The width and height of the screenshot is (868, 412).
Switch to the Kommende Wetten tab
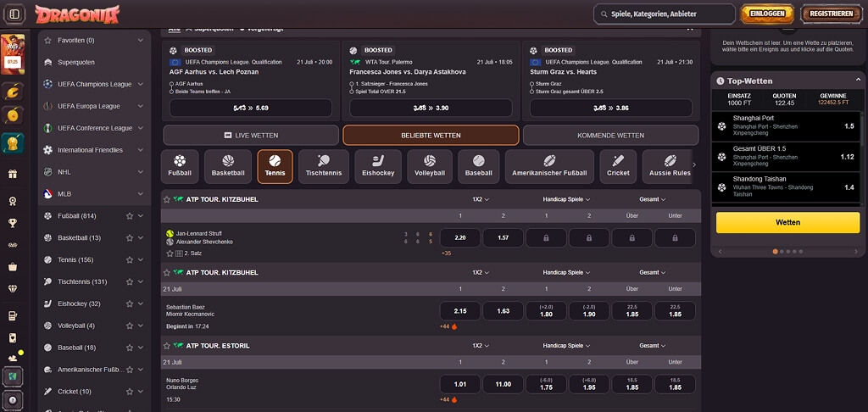[x=610, y=135]
